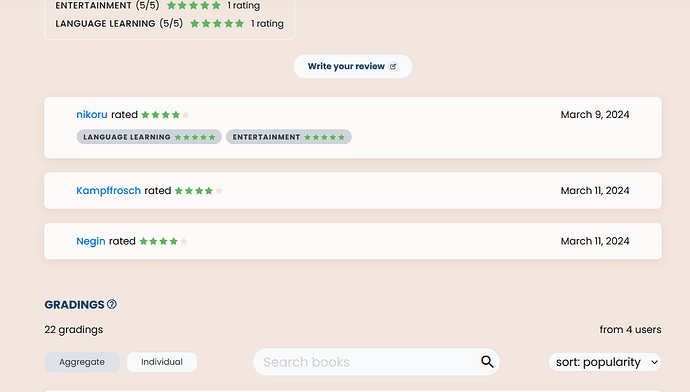Click Kampffrosch's star rating
The width and height of the screenshot is (690, 392).
coord(198,191)
